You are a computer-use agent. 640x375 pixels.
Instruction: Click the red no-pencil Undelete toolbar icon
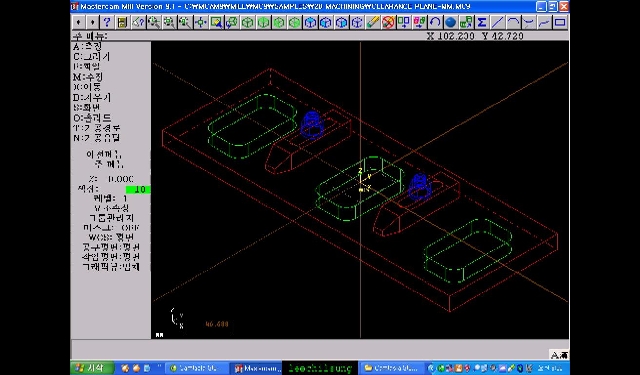point(388,22)
